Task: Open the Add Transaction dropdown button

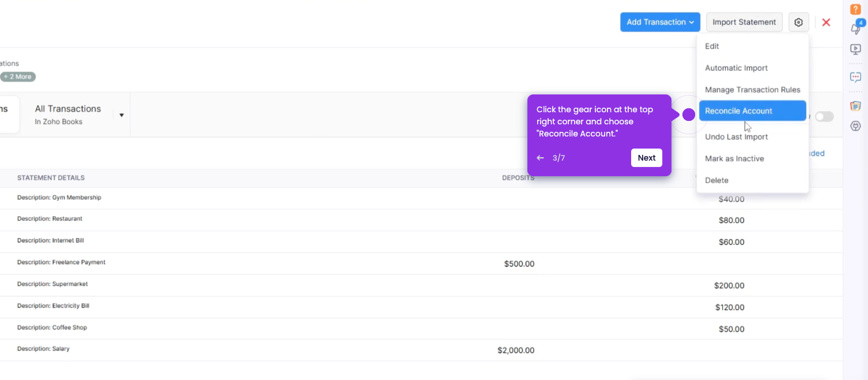Action: (660, 22)
